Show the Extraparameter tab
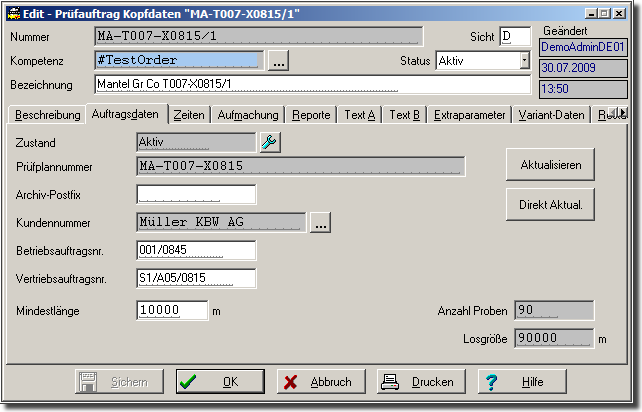642x412 pixels. click(469, 115)
